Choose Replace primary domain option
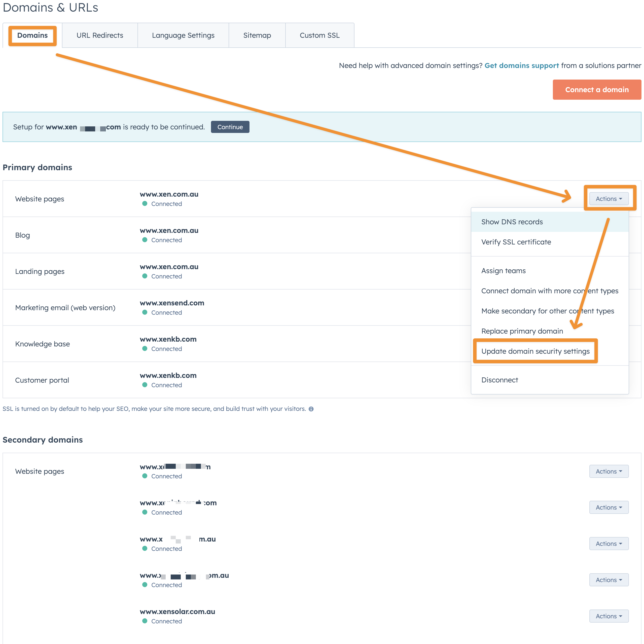644x644 pixels. click(x=522, y=331)
